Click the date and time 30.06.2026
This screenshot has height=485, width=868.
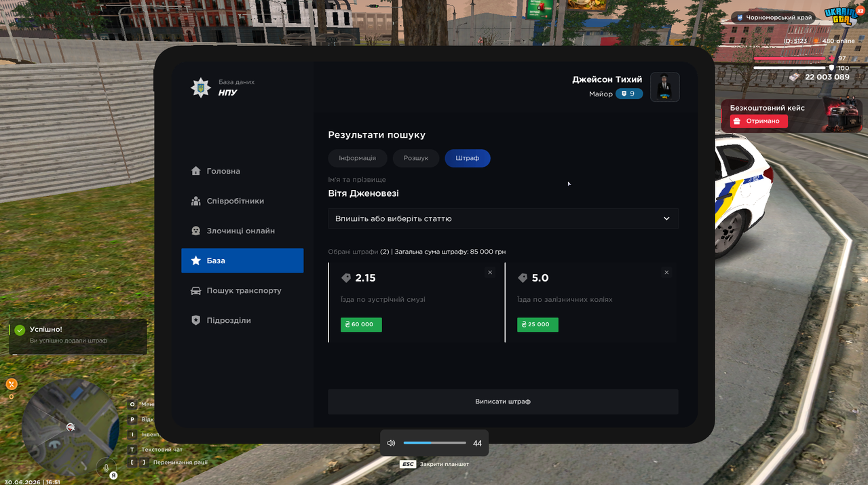[32, 482]
